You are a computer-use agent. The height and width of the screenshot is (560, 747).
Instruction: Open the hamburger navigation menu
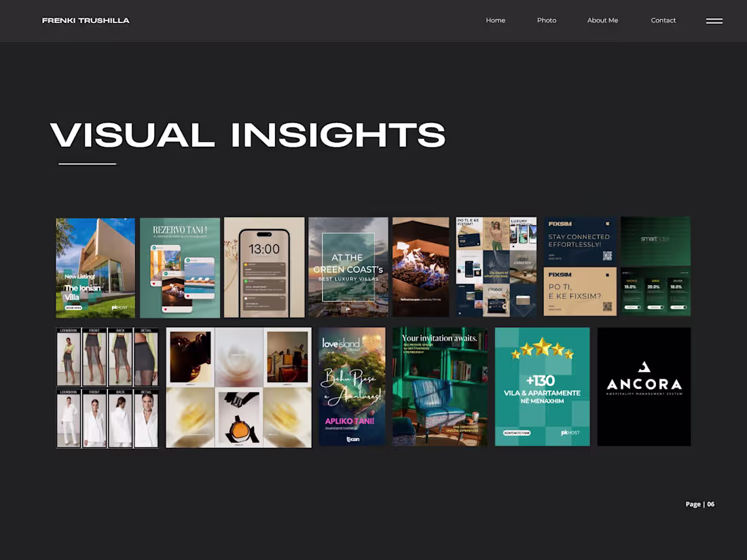point(714,21)
